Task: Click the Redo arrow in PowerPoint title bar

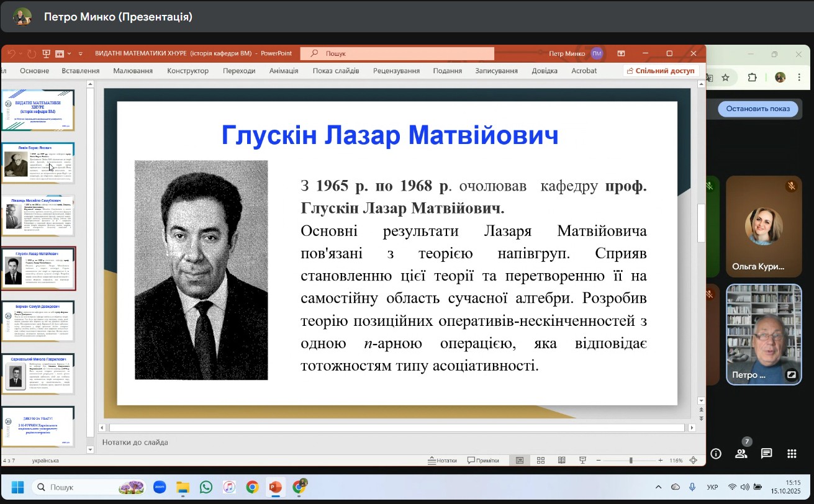Action: coord(31,54)
